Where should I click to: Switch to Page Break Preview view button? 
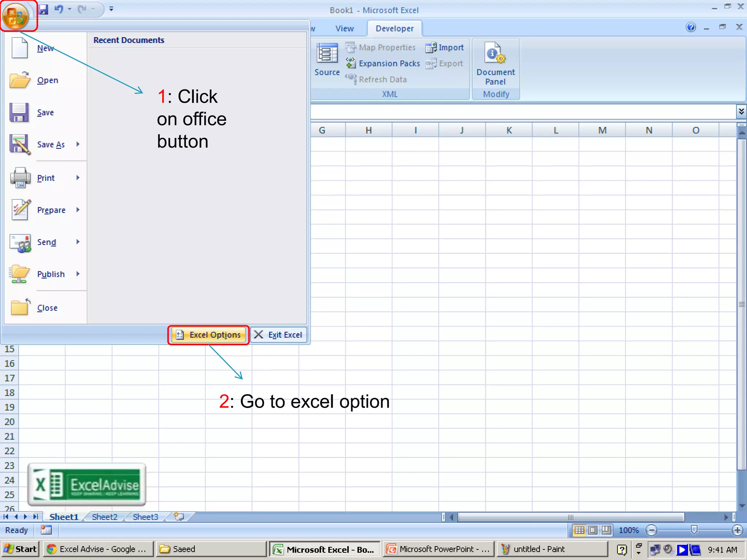606,530
